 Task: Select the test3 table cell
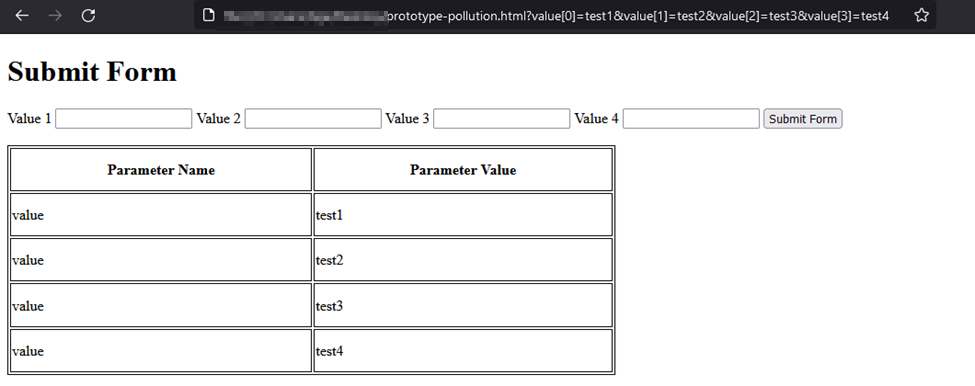point(463,305)
